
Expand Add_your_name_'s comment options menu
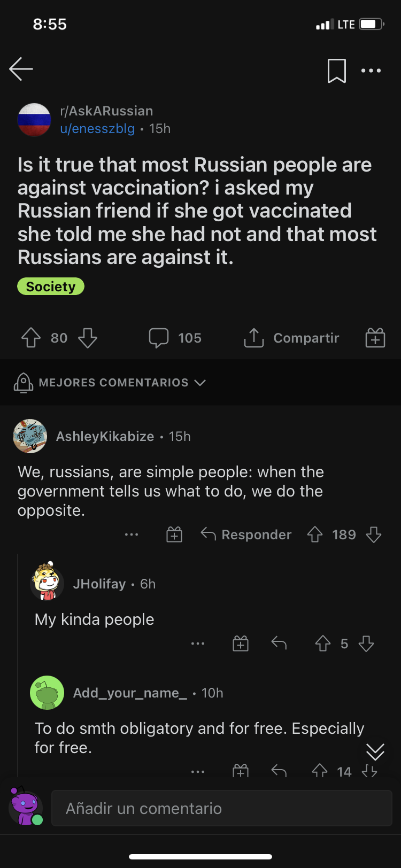(198, 771)
